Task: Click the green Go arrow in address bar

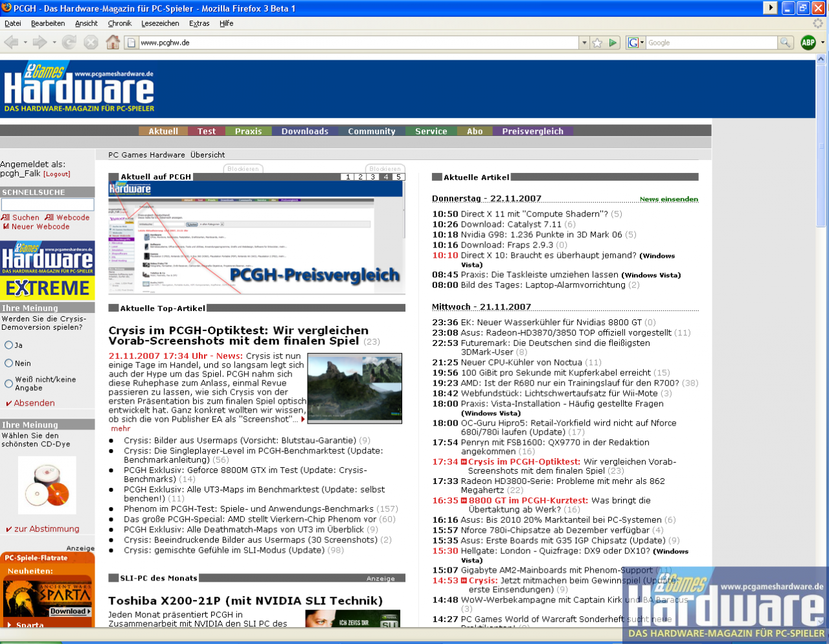Action: tap(613, 43)
